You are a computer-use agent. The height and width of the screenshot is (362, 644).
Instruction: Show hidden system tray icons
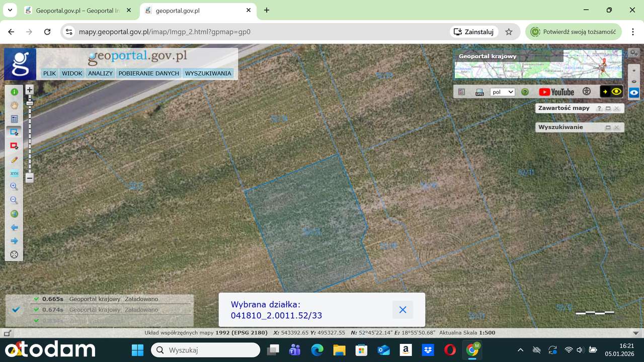[x=521, y=350]
